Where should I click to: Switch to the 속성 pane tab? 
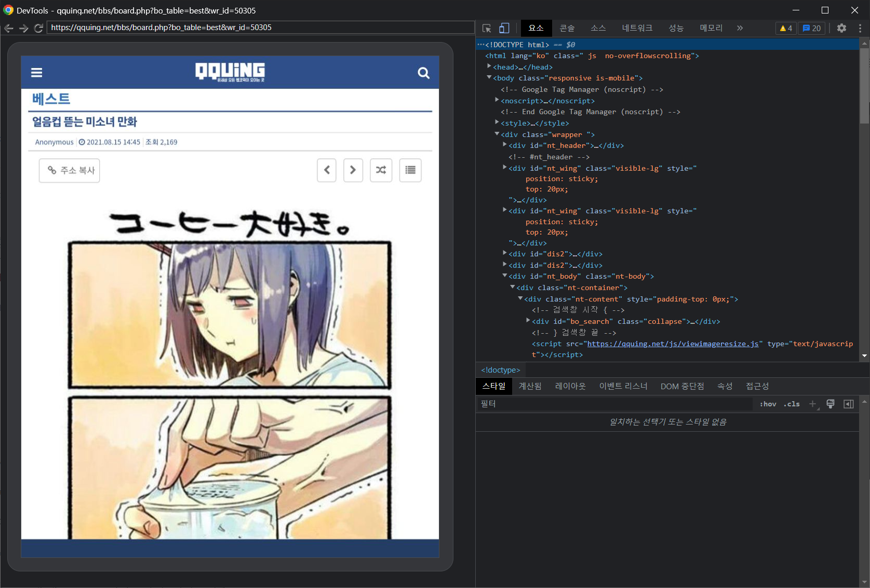click(725, 386)
